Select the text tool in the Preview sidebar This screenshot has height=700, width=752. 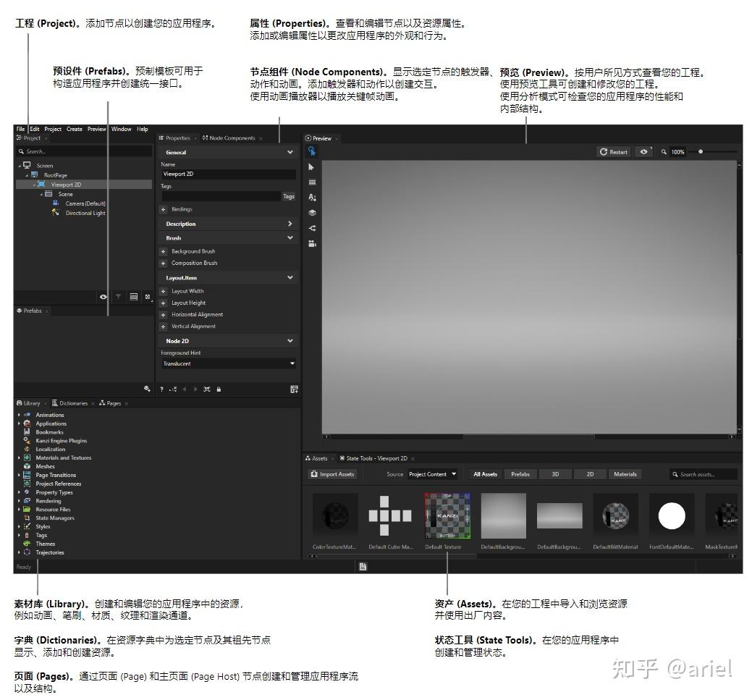click(x=312, y=197)
